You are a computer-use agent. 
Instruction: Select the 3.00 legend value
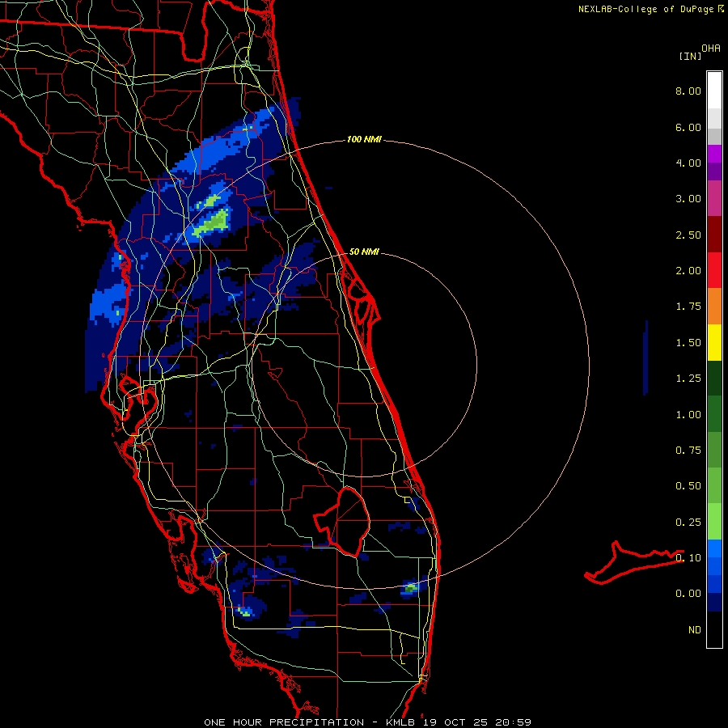pyautogui.click(x=688, y=199)
